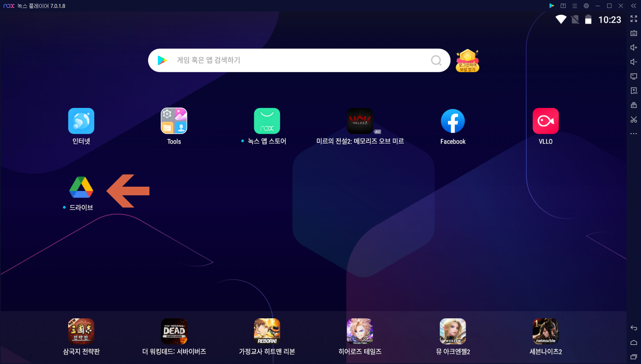Click the magnifier search icon
The height and width of the screenshot is (364, 641).
pyautogui.click(x=436, y=60)
